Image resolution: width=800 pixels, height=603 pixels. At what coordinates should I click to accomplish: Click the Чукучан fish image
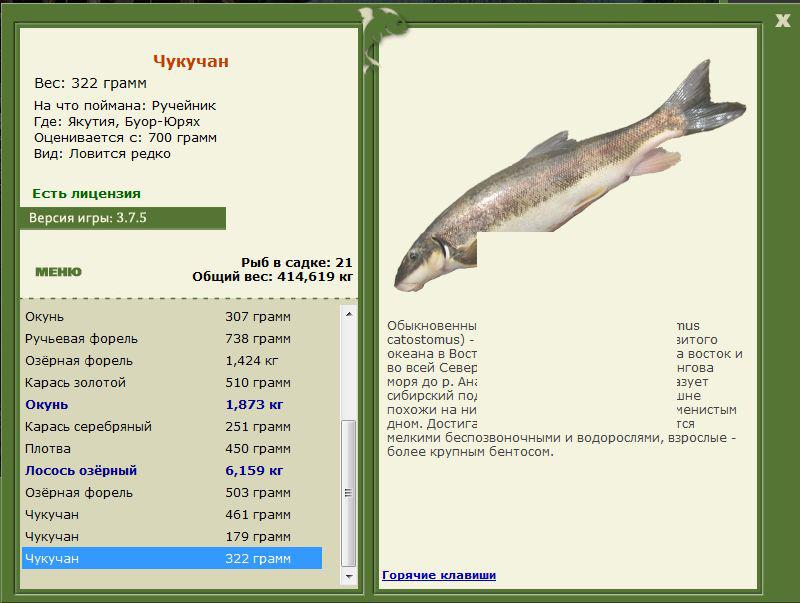(569, 176)
